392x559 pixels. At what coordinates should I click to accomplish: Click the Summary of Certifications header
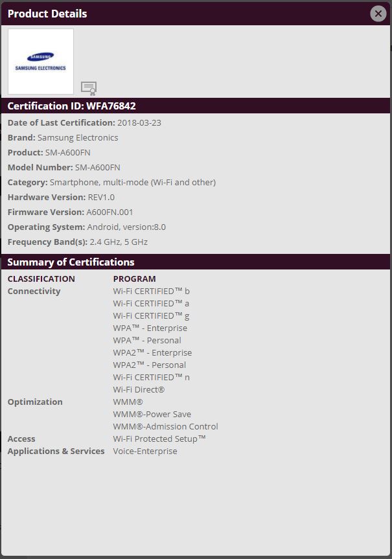pyautogui.click(x=71, y=262)
